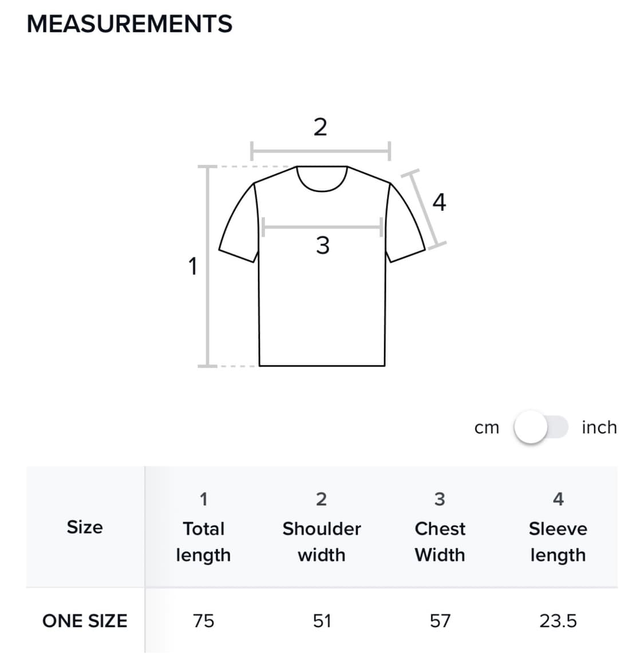The image size is (644, 663).
Task: Select the 'Shoulder width' column header
Action: click(x=322, y=541)
